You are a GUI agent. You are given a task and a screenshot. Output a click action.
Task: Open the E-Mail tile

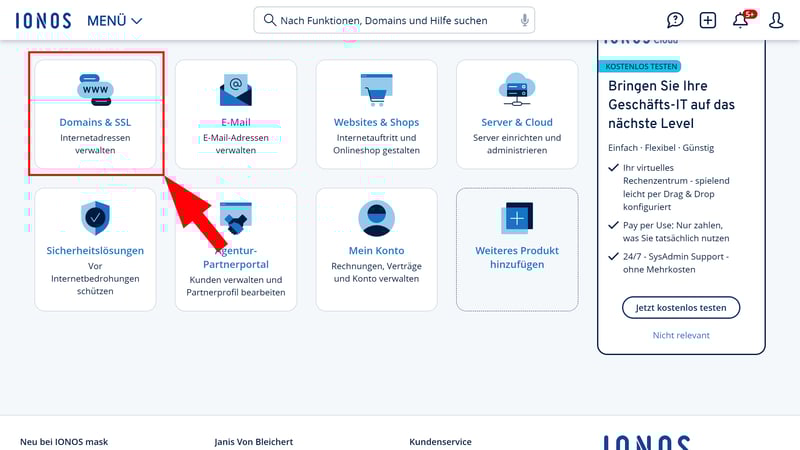coord(236,114)
